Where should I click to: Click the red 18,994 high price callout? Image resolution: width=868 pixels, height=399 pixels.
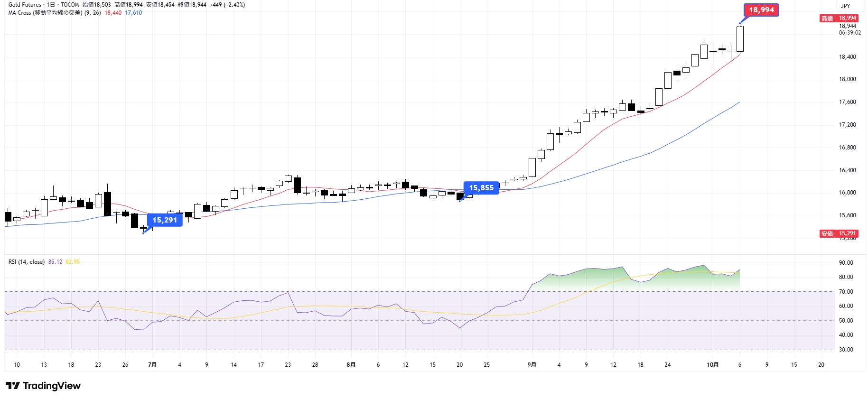[761, 10]
